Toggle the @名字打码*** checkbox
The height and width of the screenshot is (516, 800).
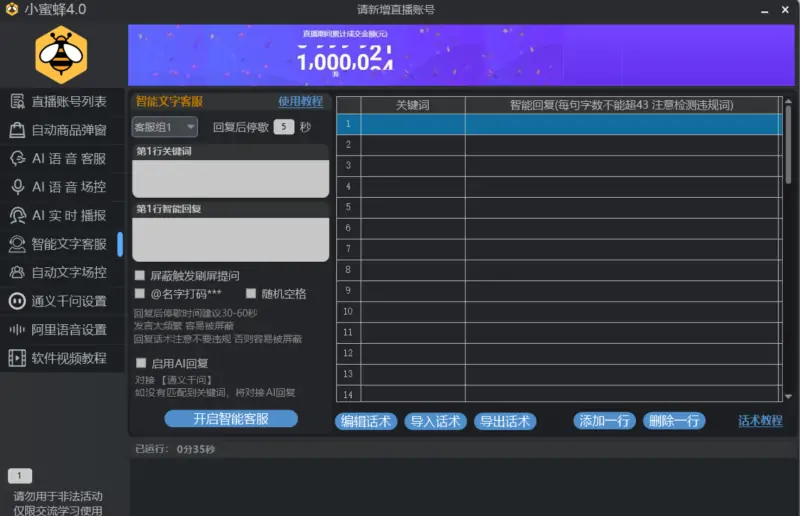tap(141, 294)
